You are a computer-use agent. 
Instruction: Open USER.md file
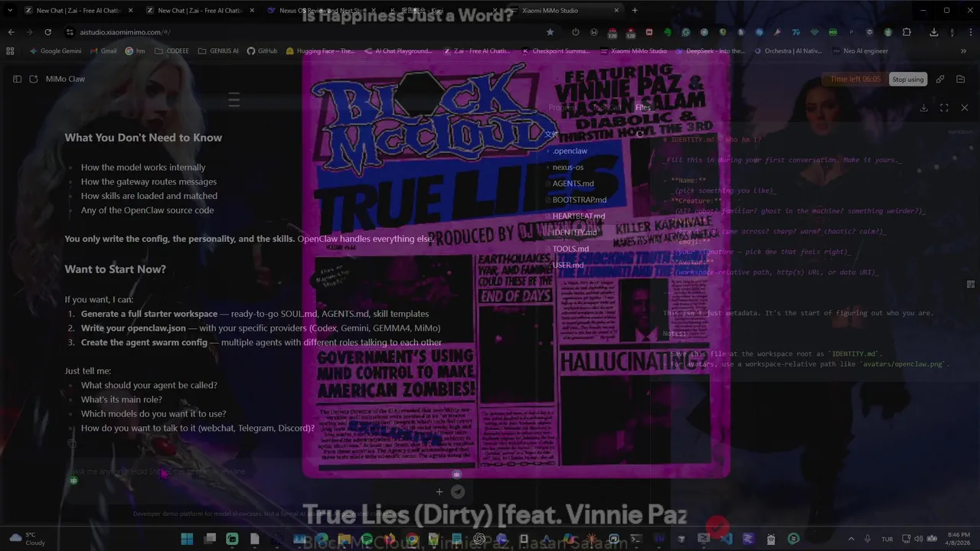[x=567, y=265]
